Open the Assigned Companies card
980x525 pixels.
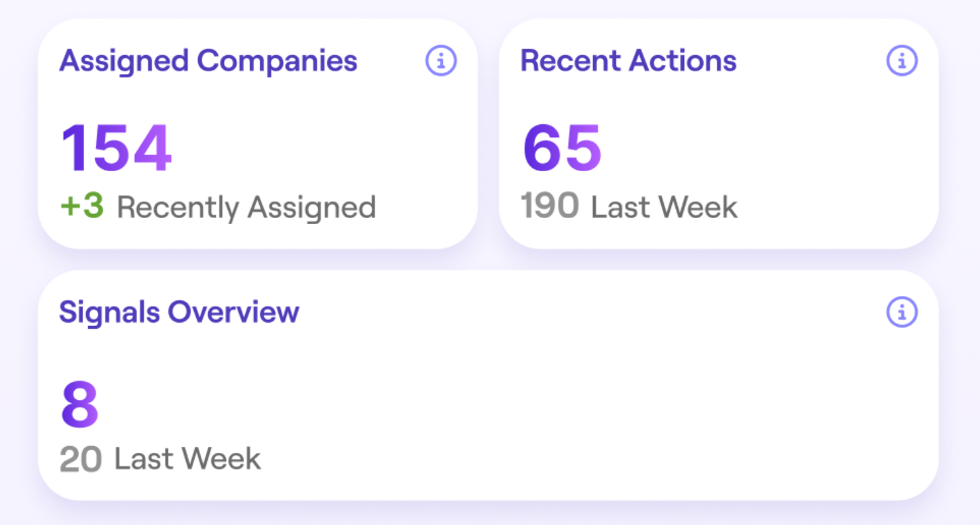(258, 134)
